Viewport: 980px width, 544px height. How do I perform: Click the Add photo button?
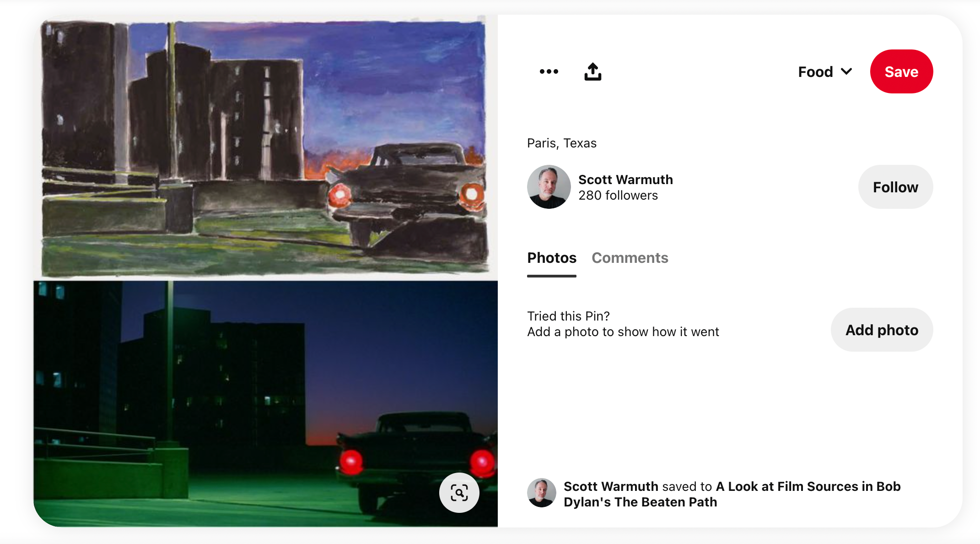882,330
